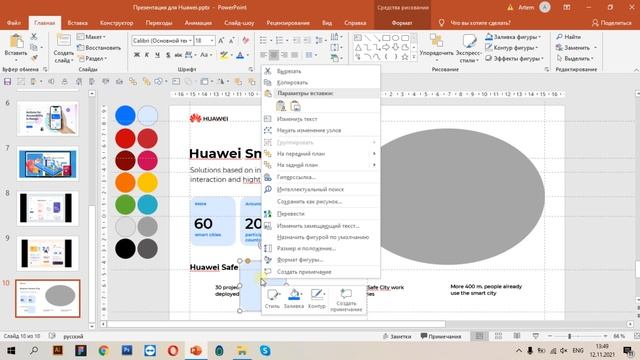Click the slide sorter view icon in status bar
Image resolution: width=640 pixels, height=360 pixels.
click(498, 336)
